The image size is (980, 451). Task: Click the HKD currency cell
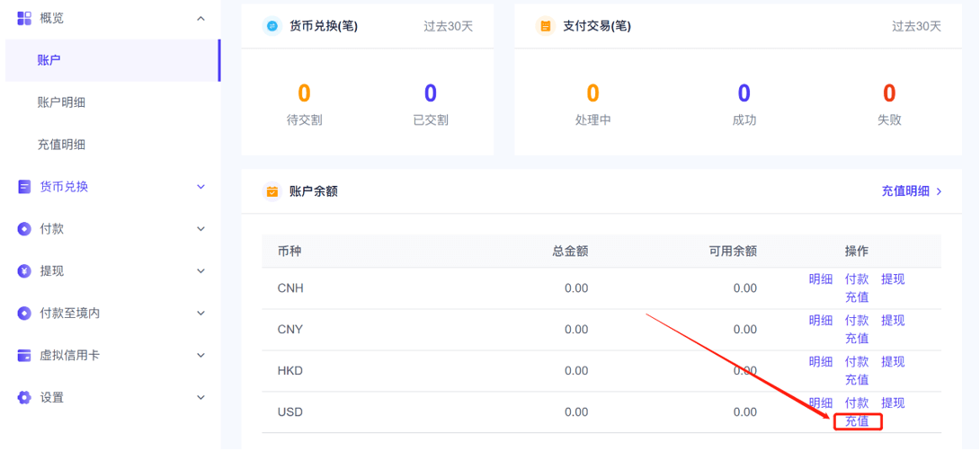(x=290, y=371)
